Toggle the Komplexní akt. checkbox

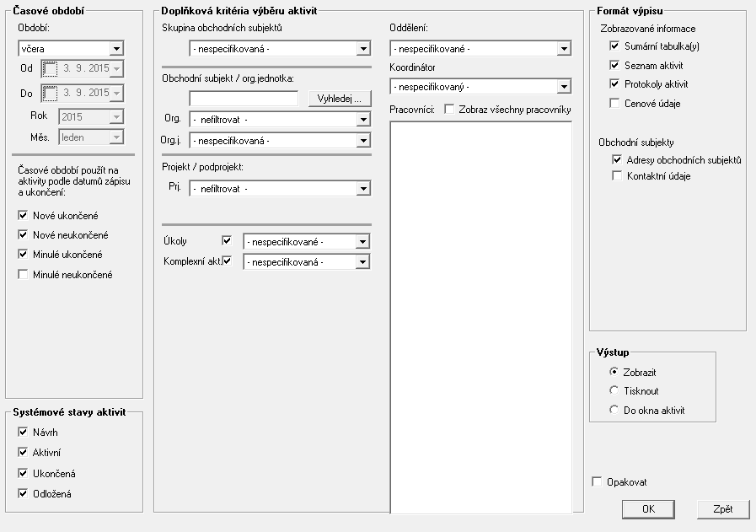(x=227, y=261)
